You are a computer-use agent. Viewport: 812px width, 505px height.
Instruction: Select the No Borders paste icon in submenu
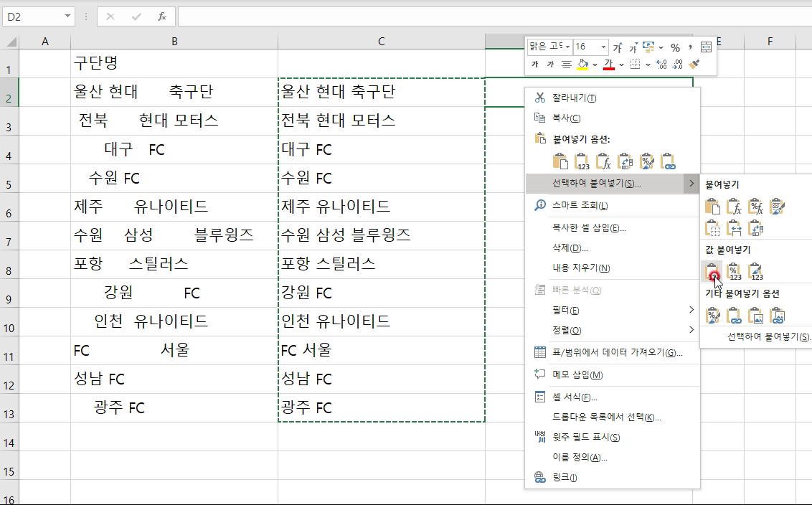tap(712, 228)
